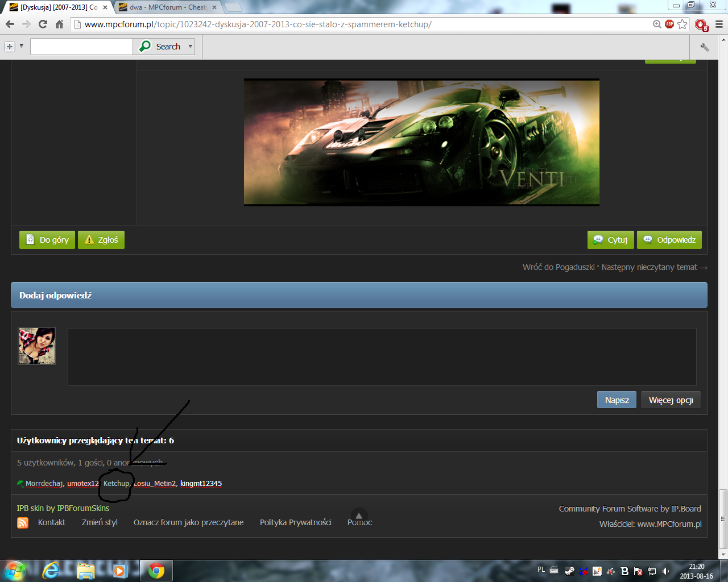The height and width of the screenshot is (582, 728).
Task: Open user umotex12's profile link
Action: 83,484
